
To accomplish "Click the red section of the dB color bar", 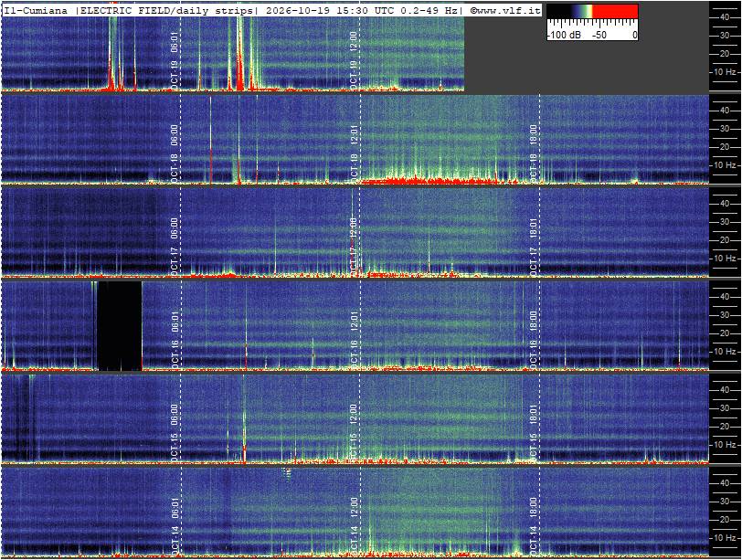I will tap(615, 11).
